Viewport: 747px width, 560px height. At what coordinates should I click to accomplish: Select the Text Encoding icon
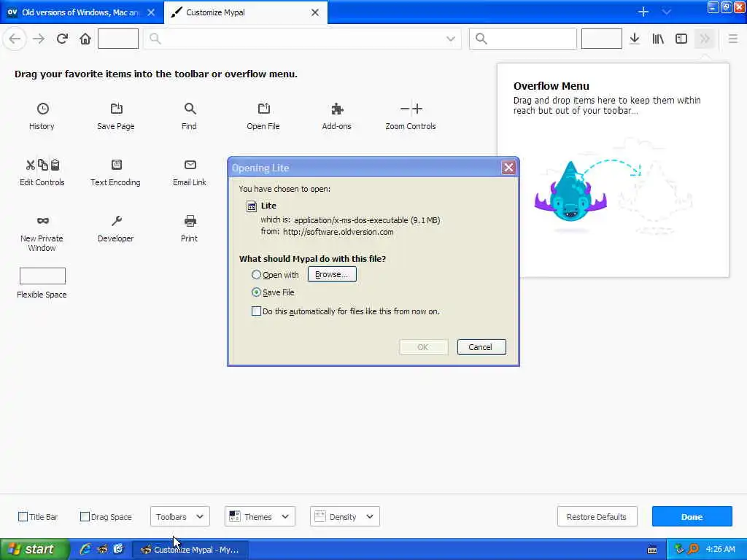(x=116, y=165)
